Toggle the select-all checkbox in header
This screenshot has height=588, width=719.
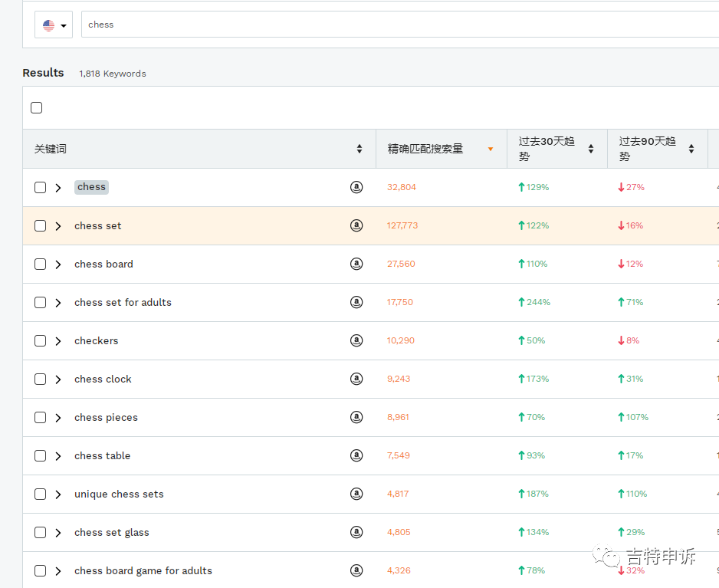coord(37,107)
